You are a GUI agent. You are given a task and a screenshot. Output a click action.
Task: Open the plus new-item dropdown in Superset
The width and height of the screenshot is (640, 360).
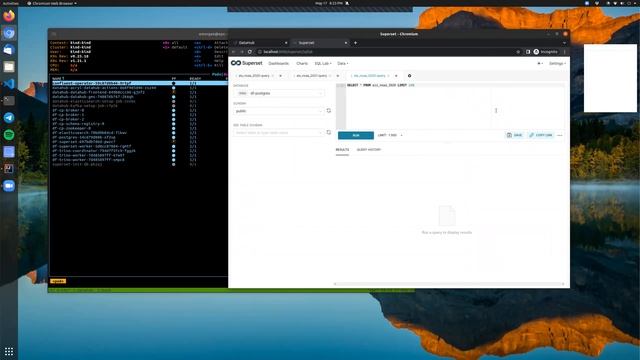(540, 64)
